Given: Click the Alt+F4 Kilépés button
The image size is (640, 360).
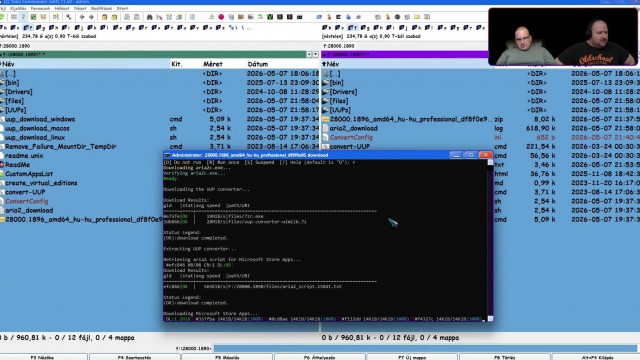Looking at the screenshot, I should (x=597, y=357).
